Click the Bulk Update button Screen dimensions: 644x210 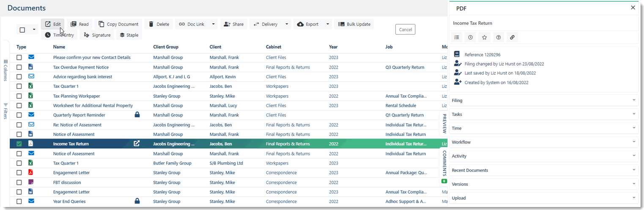pyautogui.click(x=354, y=24)
